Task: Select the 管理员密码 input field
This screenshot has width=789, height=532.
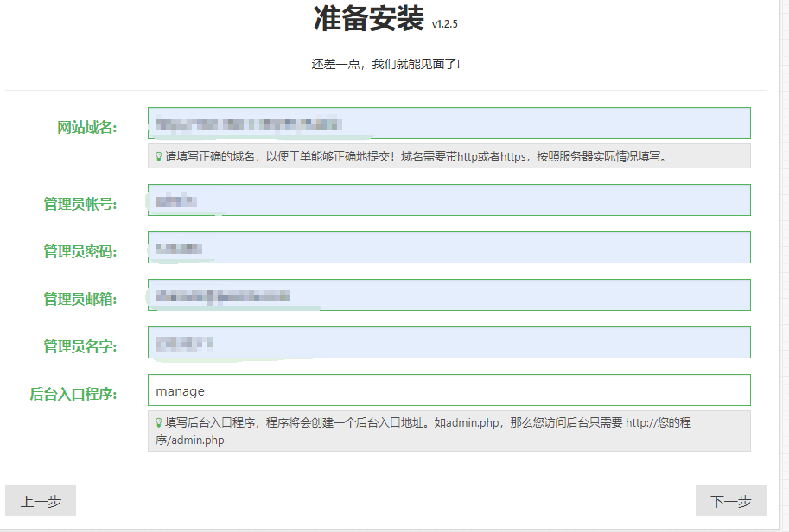Action: [449, 247]
